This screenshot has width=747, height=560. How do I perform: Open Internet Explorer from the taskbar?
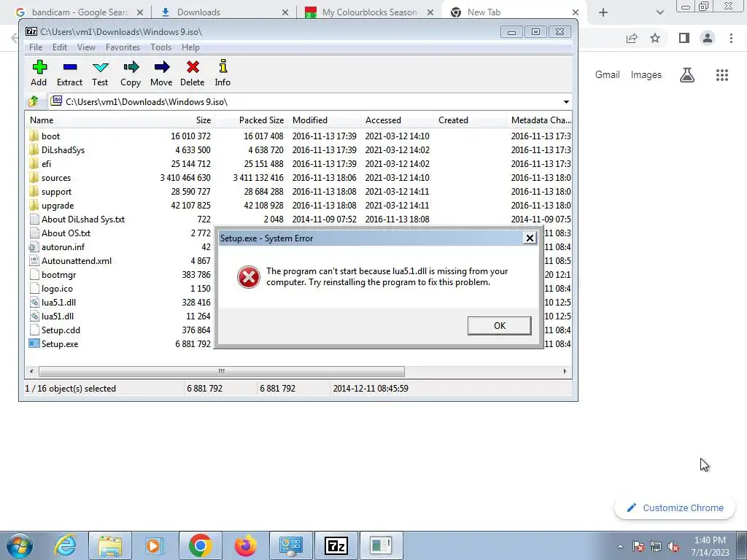point(65,545)
